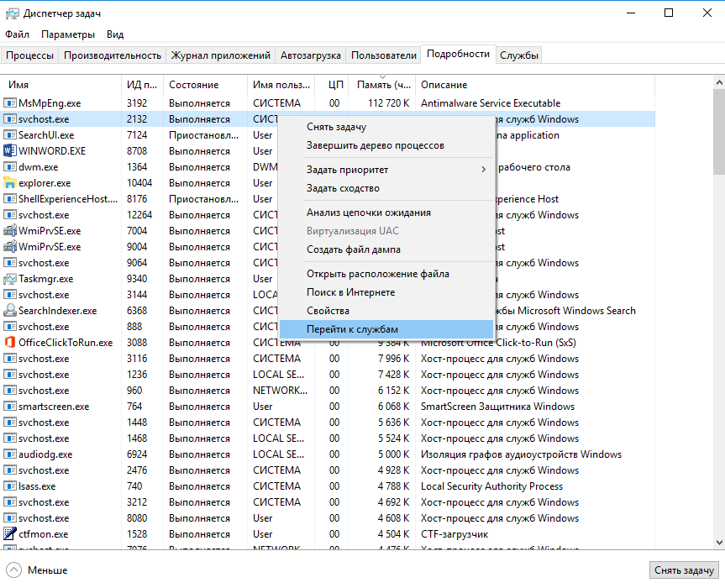
Task: Open 'Свойства' from the context menu
Action: [x=386, y=311]
